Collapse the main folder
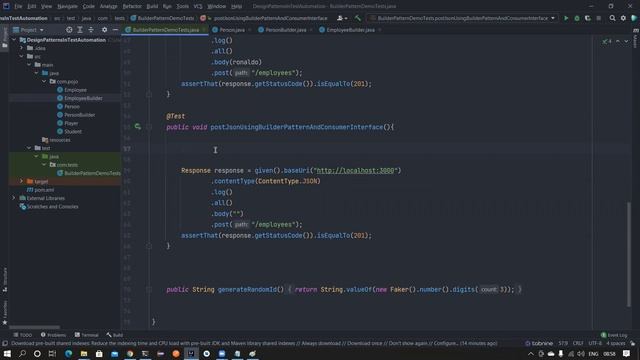 point(29,64)
